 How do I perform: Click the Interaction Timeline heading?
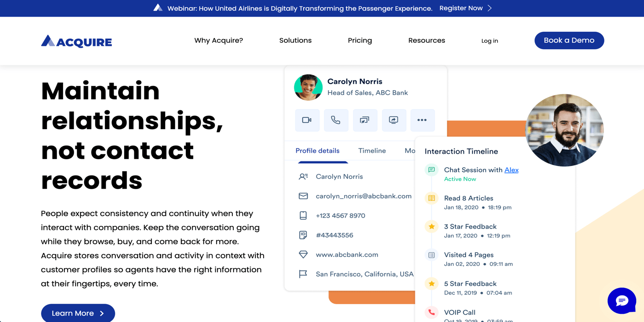[461, 151]
